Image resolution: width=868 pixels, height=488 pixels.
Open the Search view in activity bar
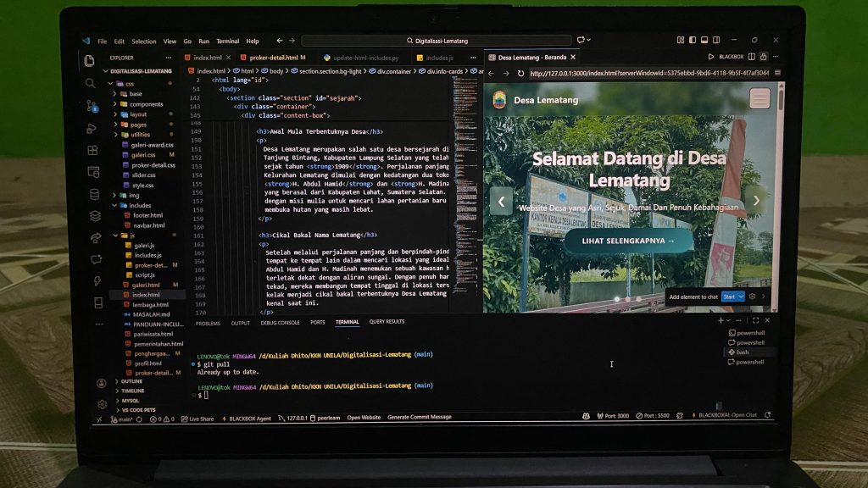tap(90, 83)
